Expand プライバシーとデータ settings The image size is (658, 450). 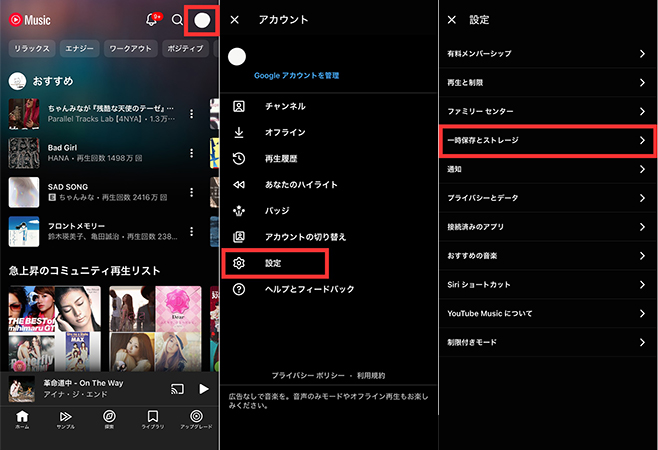click(548, 198)
